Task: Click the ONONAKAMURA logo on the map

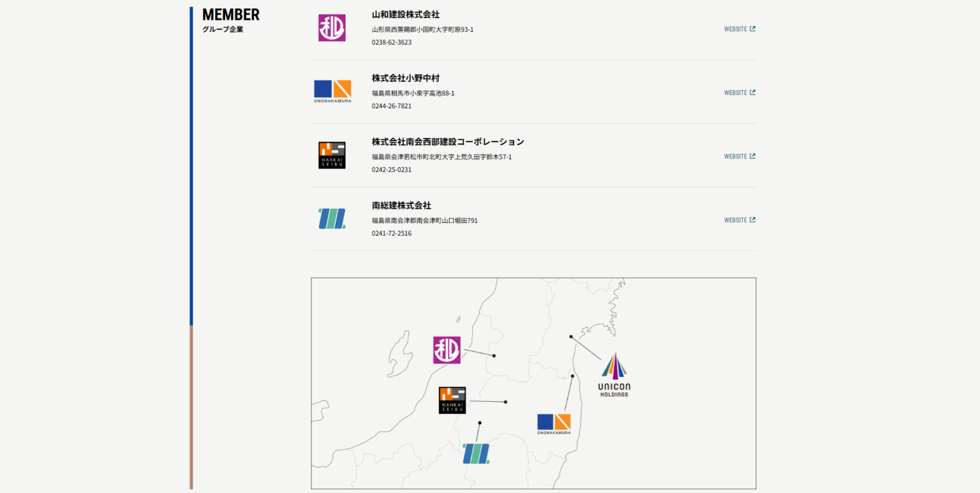Action: (x=554, y=424)
